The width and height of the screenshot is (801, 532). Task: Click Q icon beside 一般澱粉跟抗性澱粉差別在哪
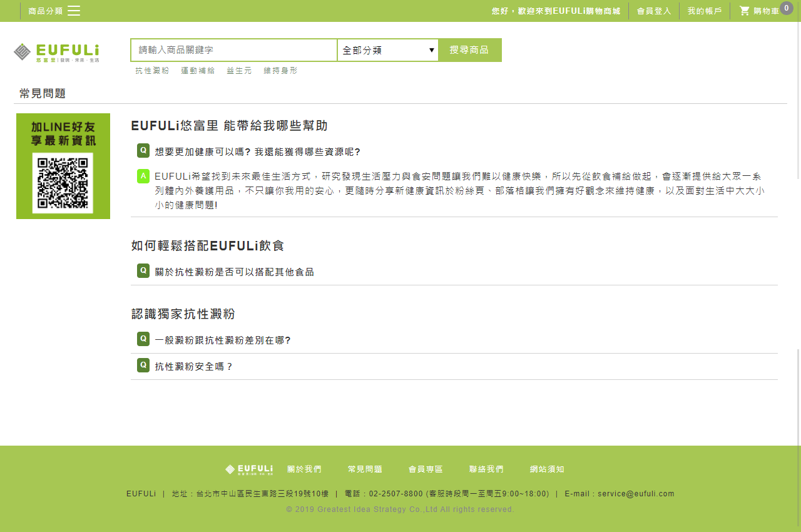pyautogui.click(x=143, y=339)
